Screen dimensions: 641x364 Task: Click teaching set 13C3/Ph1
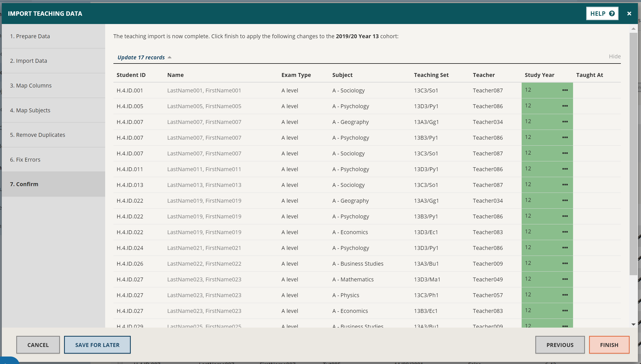pyautogui.click(x=426, y=295)
